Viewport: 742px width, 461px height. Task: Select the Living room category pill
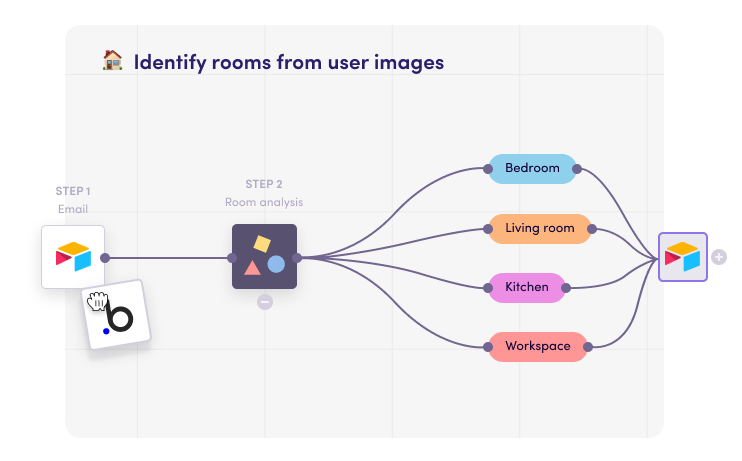(540, 229)
